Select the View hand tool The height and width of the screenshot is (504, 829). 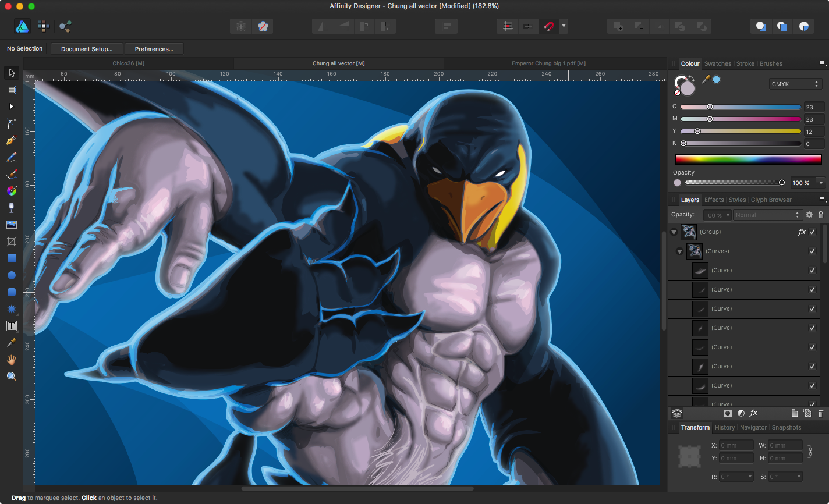(x=11, y=360)
